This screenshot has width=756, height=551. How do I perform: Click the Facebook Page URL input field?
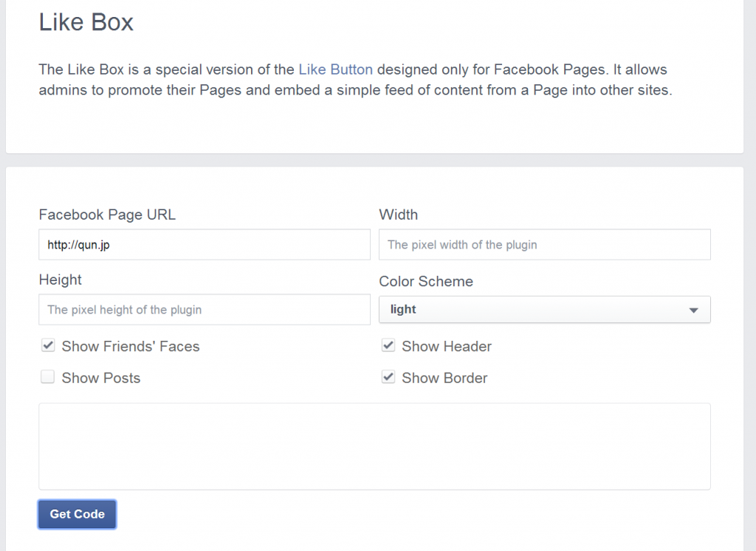coord(204,245)
